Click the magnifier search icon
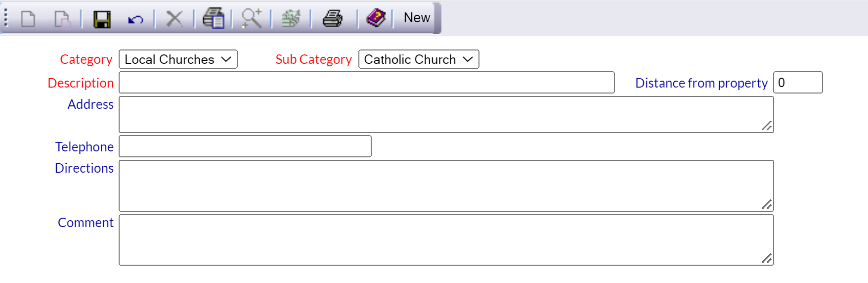 (x=252, y=19)
